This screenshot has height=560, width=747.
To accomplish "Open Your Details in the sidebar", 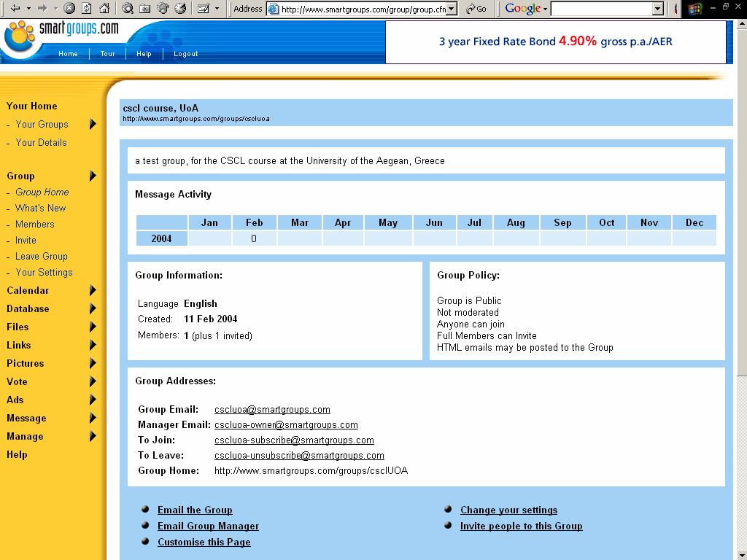I will click(x=41, y=142).
